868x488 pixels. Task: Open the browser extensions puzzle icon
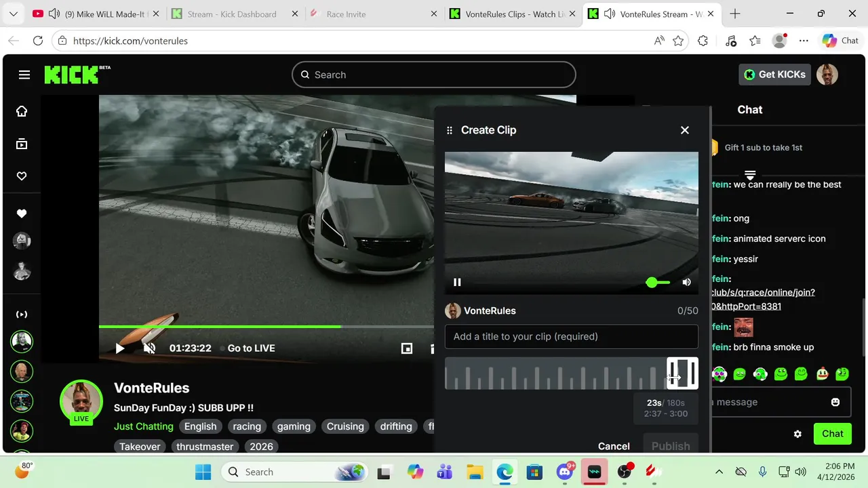point(703,41)
